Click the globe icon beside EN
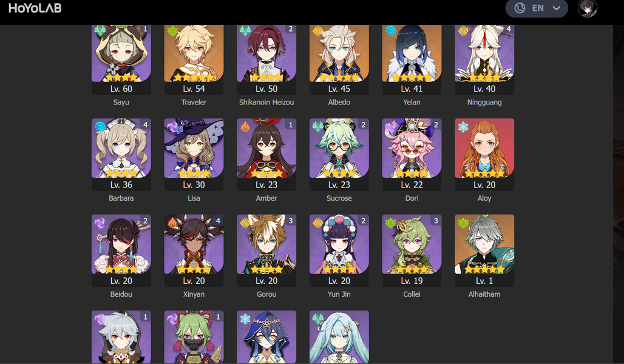The image size is (624, 364). point(520,8)
